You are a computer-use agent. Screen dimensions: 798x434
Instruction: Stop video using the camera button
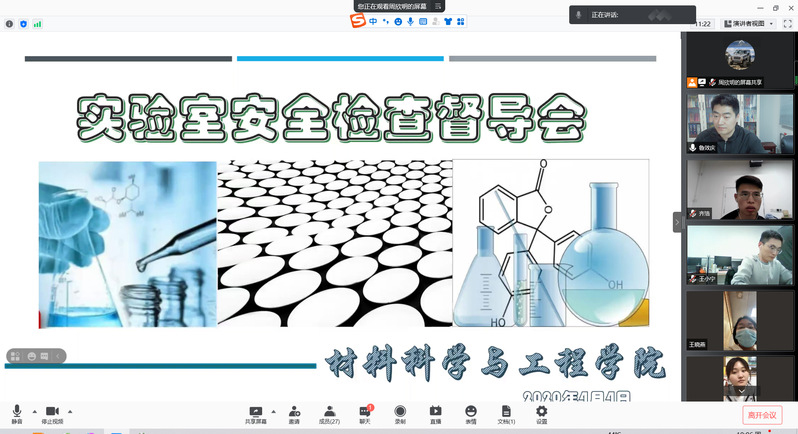[52, 412]
